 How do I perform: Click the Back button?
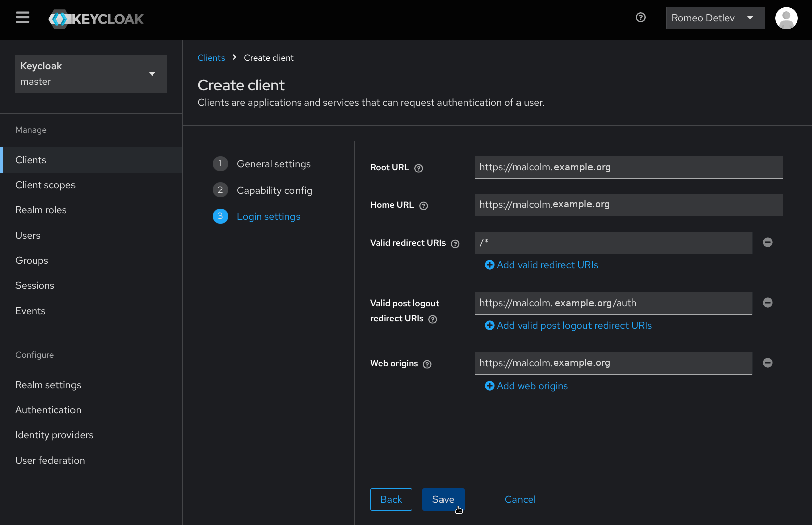391,500
